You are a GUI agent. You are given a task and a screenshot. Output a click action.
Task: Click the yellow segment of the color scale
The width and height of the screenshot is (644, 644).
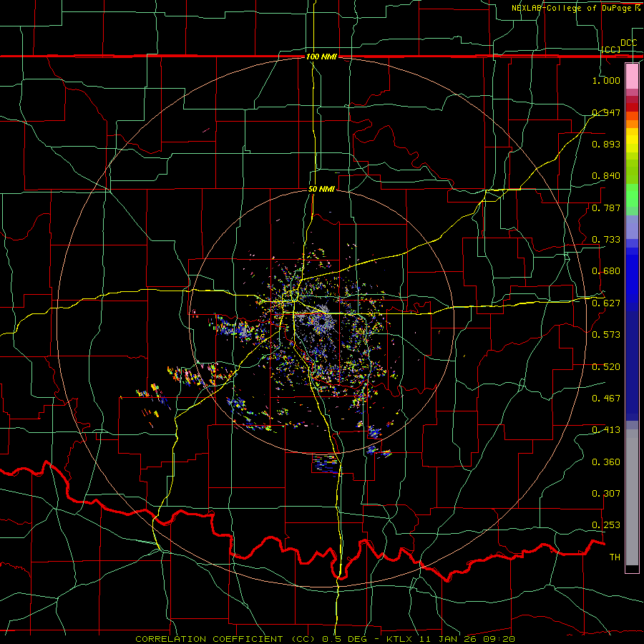tap(632, 141)
